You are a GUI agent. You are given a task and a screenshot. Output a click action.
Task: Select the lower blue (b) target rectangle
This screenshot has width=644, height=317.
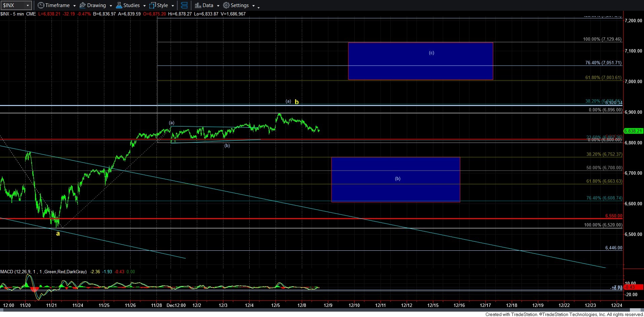click(395, 179)
